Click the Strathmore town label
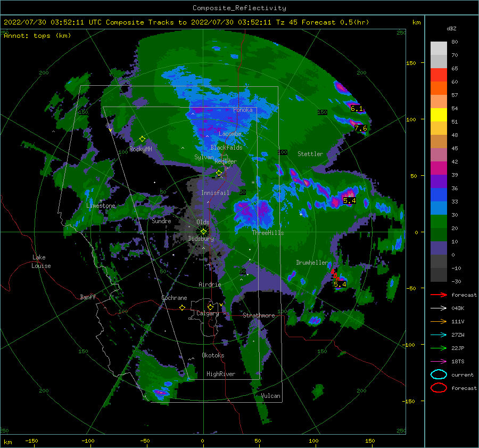Viewport: 479px width, 448px height. [259, 315]
